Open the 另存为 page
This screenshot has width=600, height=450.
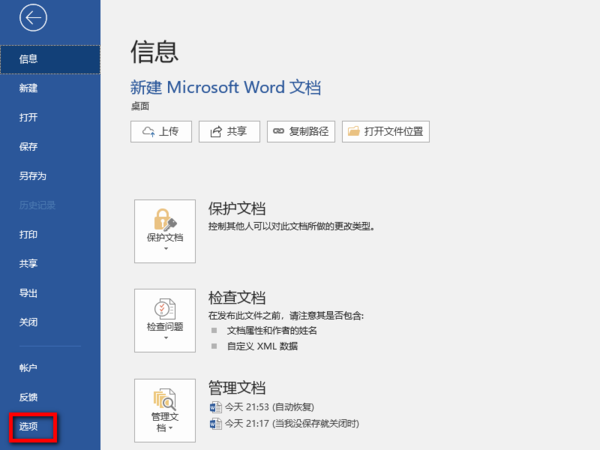click(50, 176)
